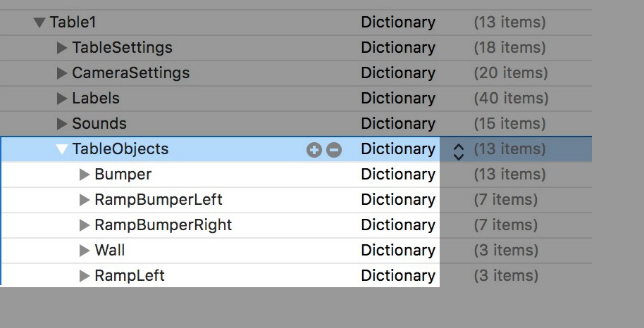Expand the Labels dictionary
This screenshot has height=328, width=644.
coord(62,99)
